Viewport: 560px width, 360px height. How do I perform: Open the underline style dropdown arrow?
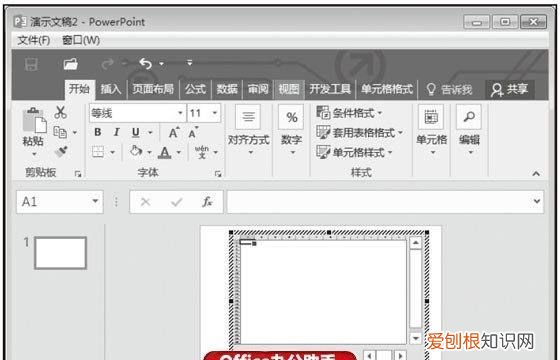click(150, 133)
